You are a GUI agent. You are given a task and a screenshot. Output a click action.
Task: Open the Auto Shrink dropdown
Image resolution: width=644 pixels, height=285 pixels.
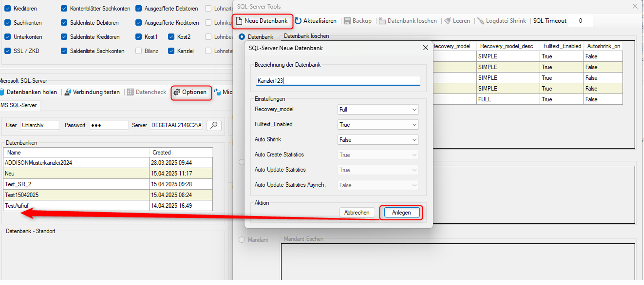pyautogui.click(x=378, y=140)
